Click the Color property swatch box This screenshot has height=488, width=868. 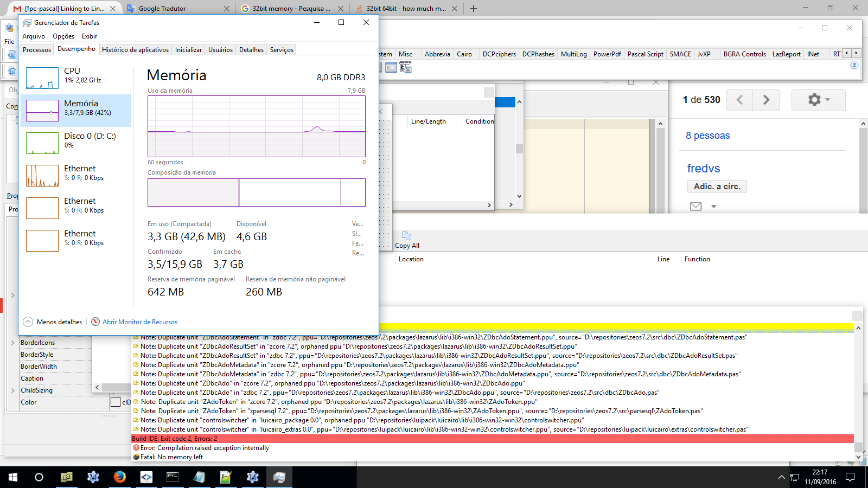116,402
